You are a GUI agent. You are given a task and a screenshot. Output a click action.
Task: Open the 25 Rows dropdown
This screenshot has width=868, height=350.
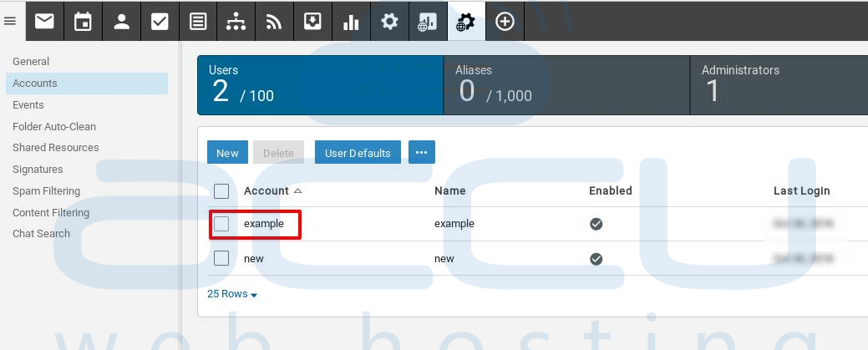pyautogui.click(x=232, y=294)
